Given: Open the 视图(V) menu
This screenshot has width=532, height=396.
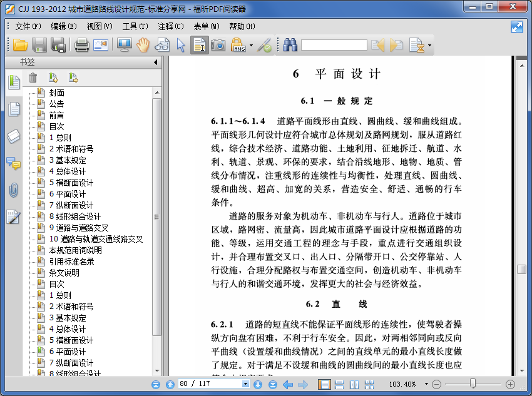Looking at the screenshot, I should (x=100, y=26).
